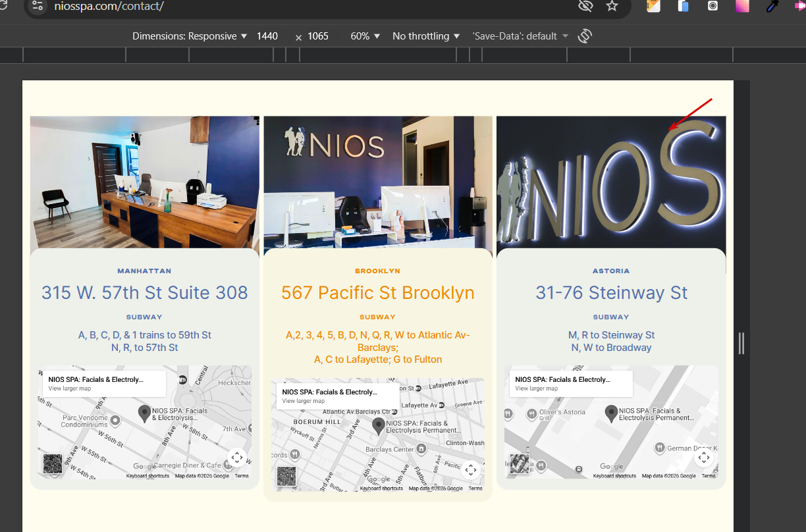Screen dimensions: 806x532
Task: Click the subway station icon on the Manhattan map
Action: pyautogui.click(x=182, y=380)
